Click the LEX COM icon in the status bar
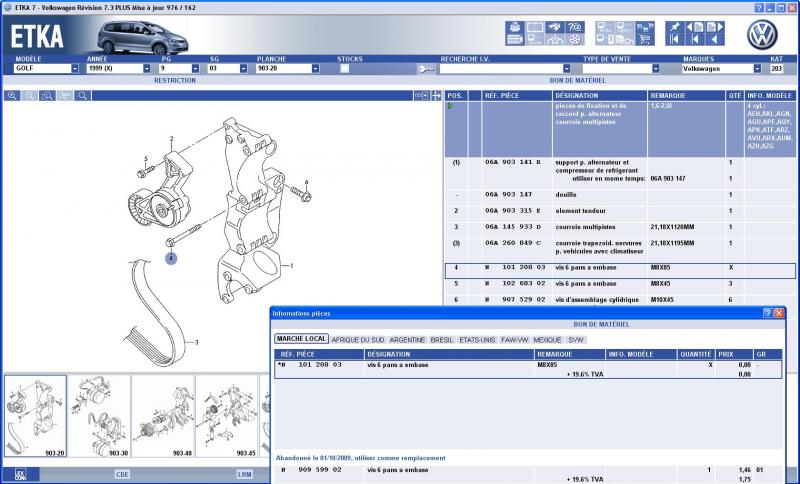The width and height of the screenshot is (800, 484). [20, 474]
